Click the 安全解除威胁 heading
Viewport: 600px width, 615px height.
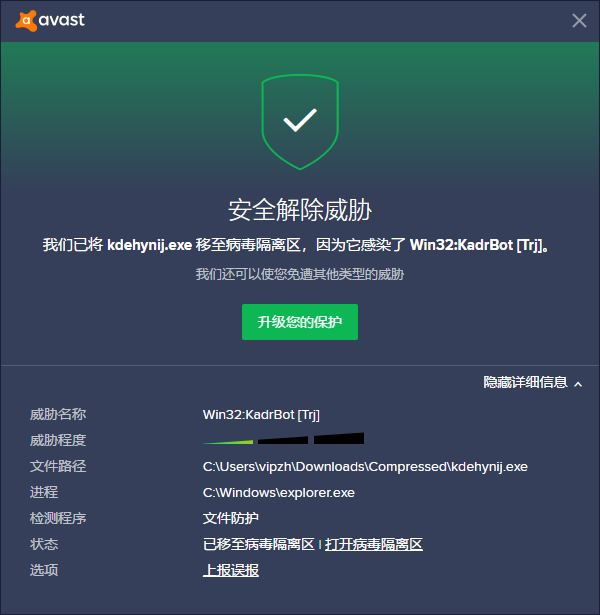click(x=300, y=210)
